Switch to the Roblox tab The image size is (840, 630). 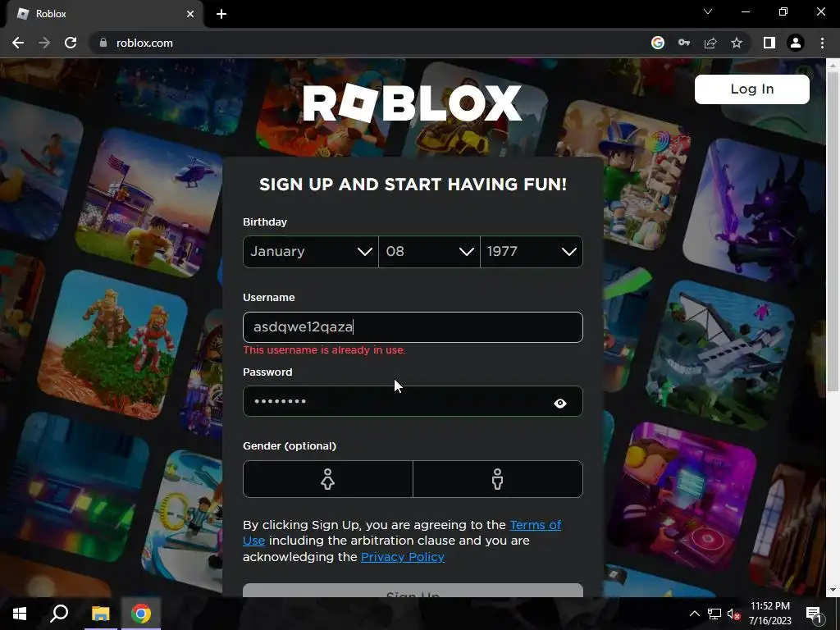104,14
